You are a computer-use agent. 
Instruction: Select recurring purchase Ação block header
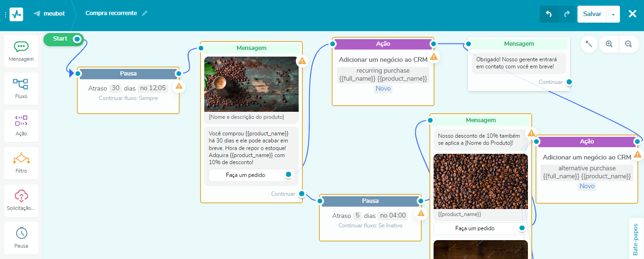pos(383,44)
